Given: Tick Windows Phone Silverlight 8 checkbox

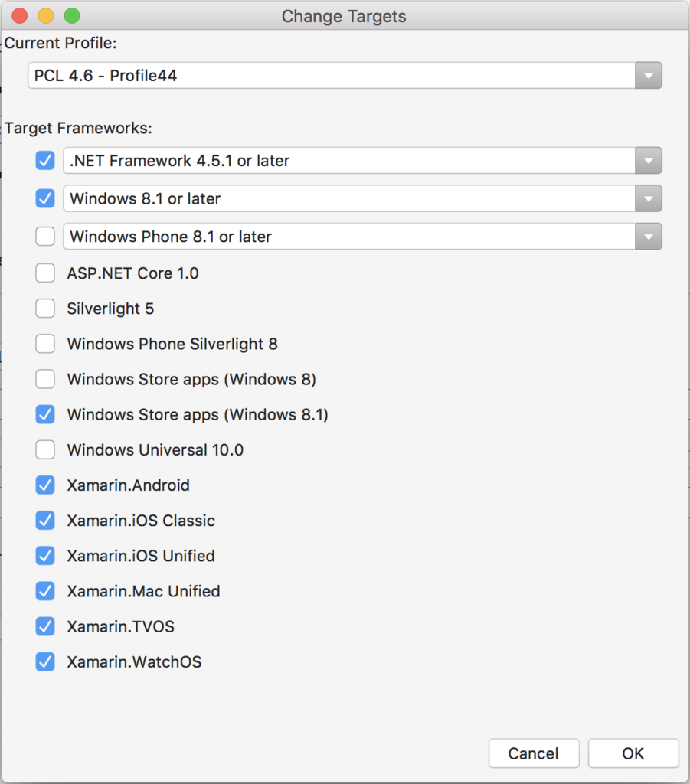Looking at the screenshot, I should coord(45,344).
